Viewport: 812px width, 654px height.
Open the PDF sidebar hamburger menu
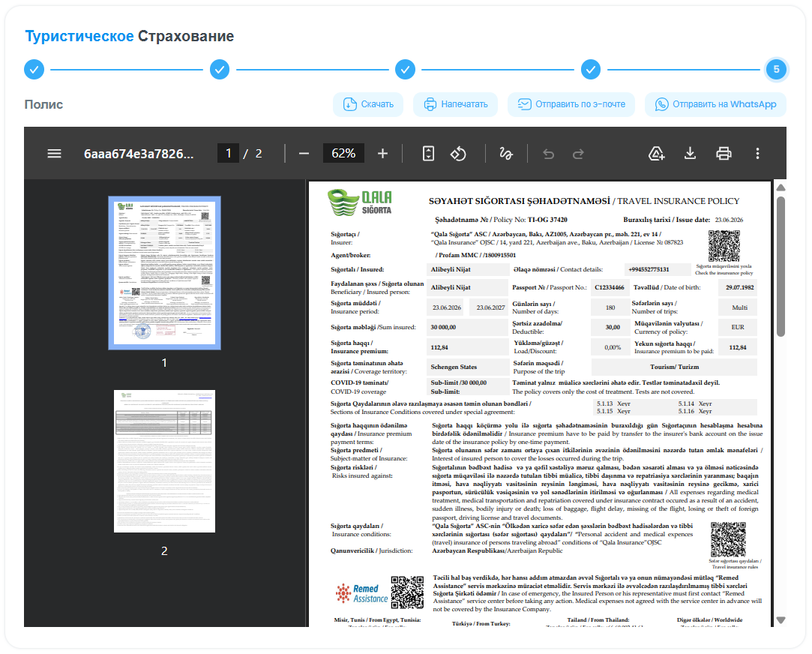[x=55, y=154]
